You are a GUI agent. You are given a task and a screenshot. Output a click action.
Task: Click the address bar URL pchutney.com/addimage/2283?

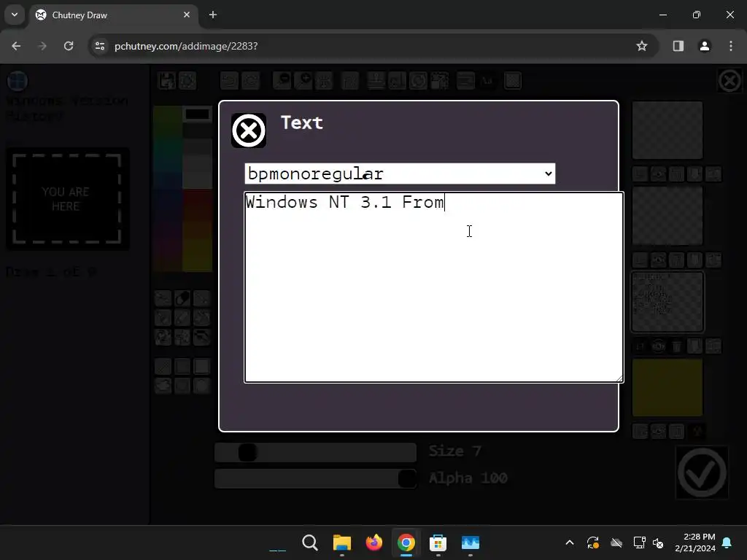(186, 46)
